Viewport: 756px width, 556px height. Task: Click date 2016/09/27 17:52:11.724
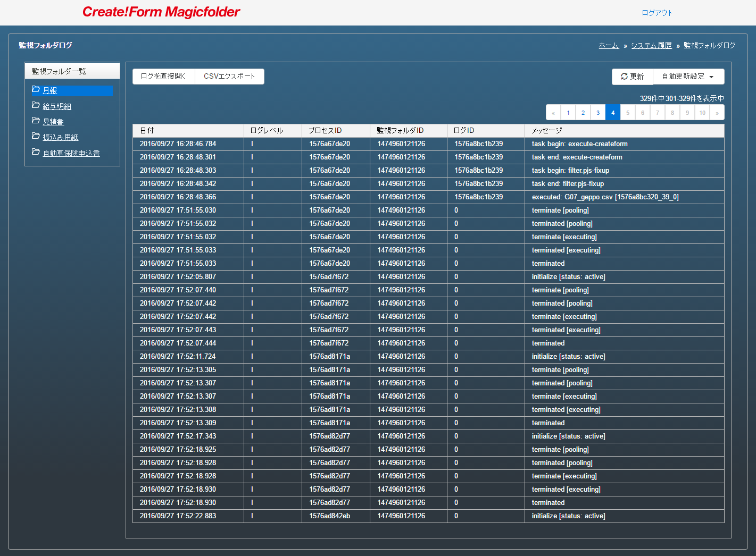(178, 356)
